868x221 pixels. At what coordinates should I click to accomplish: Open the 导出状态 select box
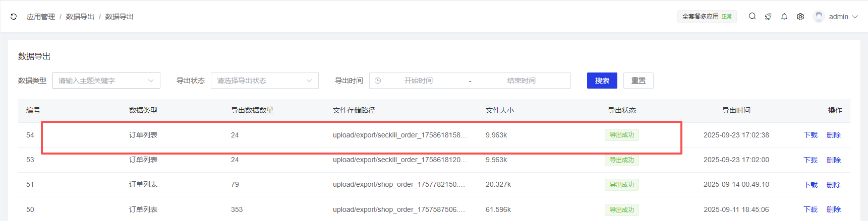pyautogui.click(x=264, y=81)
